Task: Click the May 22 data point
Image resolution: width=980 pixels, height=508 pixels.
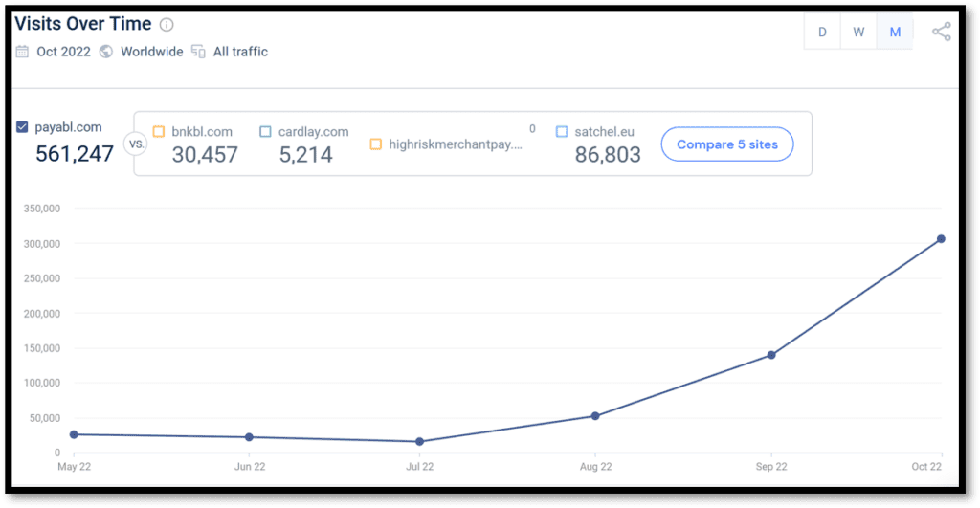Action: [x=74, y=434]
